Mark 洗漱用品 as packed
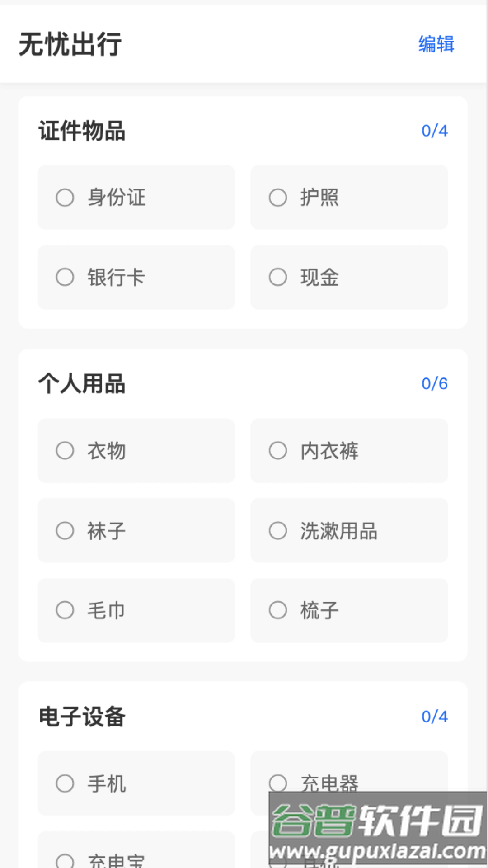 tap(278, 531)
